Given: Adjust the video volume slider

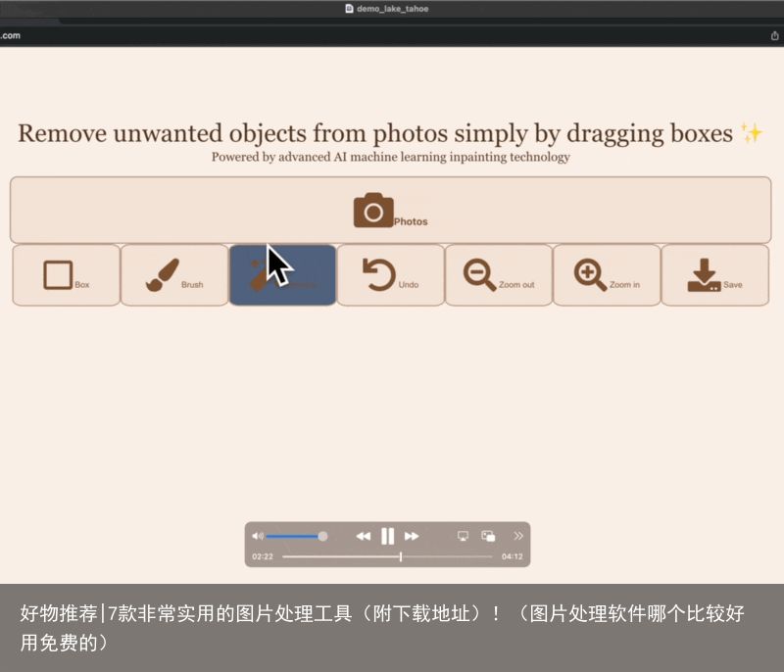Looking at the screenshot, I should tap(297, 536).
